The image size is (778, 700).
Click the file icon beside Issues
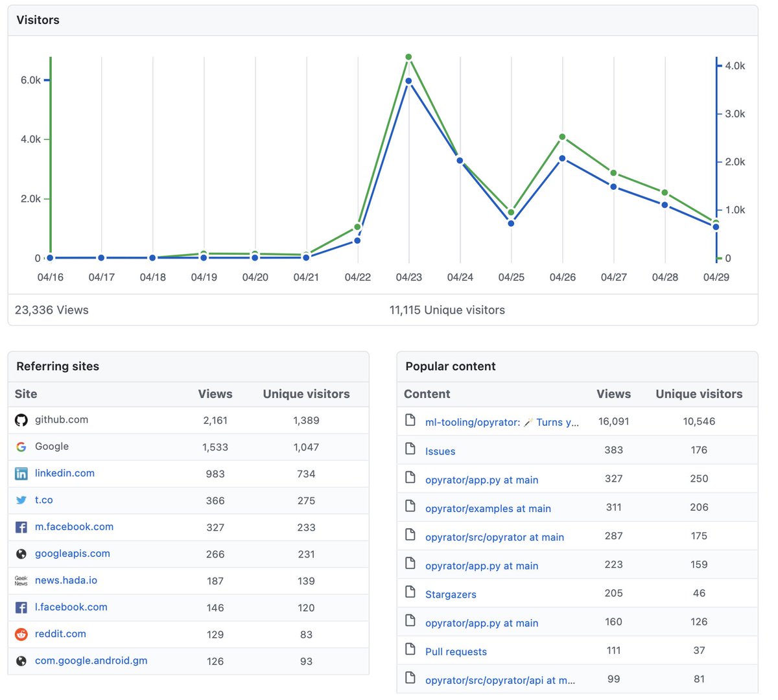410,449
